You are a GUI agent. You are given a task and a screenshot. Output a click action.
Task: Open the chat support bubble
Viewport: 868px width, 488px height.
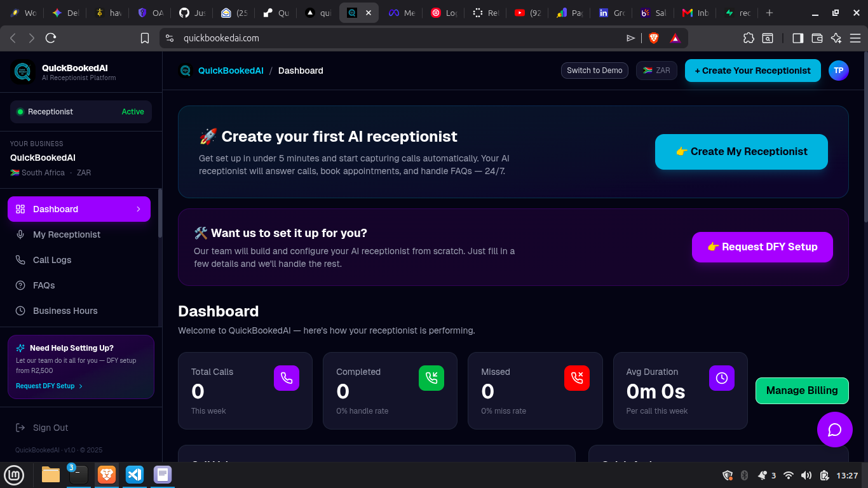point(834,430)
